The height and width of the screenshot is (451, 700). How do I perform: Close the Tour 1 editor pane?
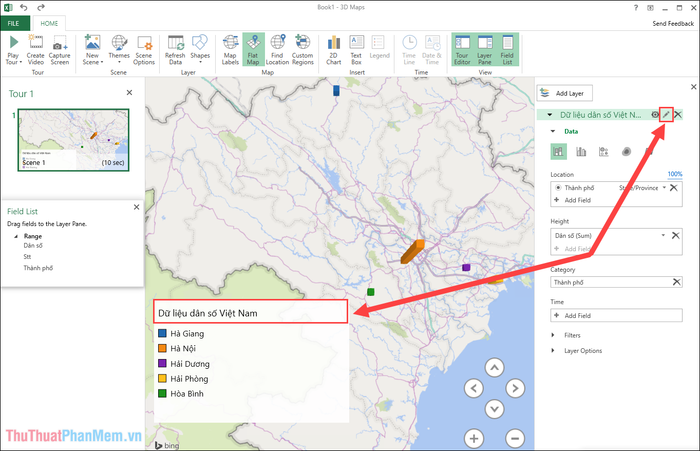point(129,92)
